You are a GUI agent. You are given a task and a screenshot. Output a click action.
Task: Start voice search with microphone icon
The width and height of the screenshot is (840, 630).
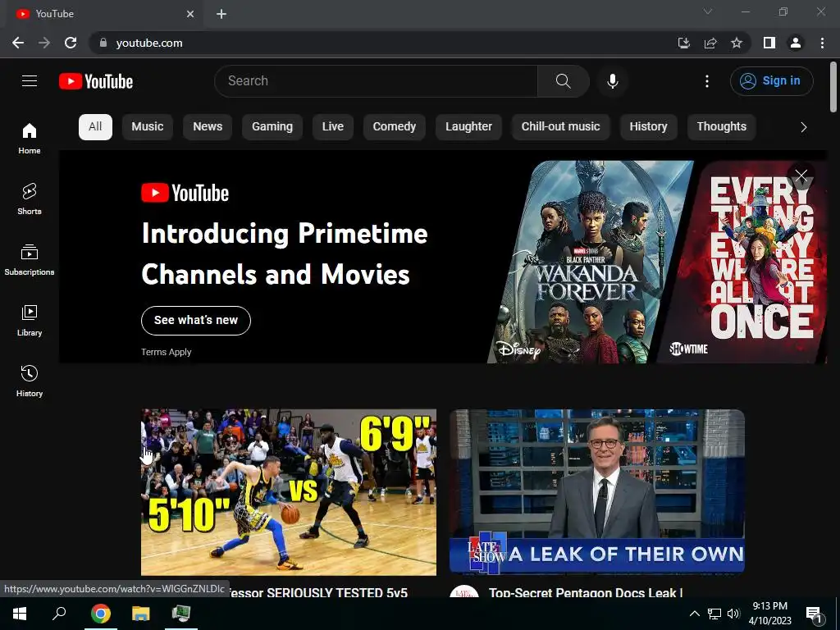(612, 81)
